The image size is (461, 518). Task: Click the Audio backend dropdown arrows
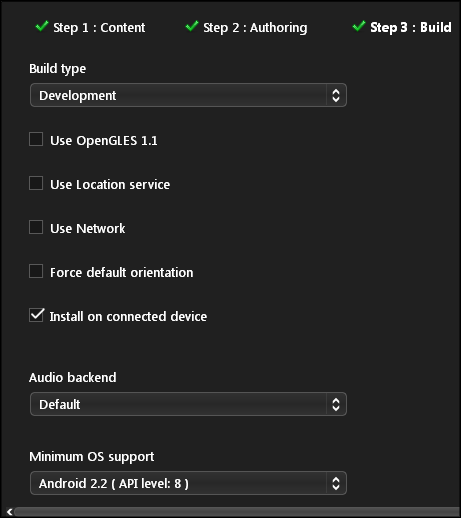336,404
